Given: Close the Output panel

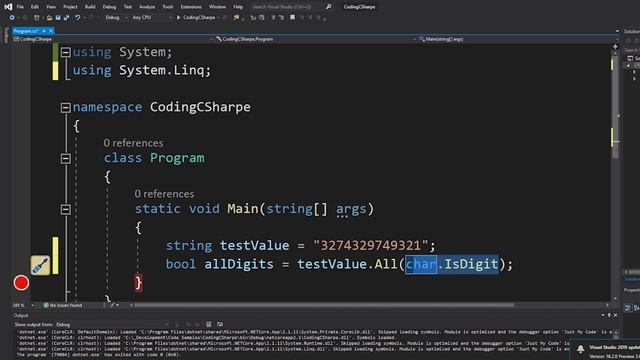Looking at the screenshot, I should click(x=616, y=315).
